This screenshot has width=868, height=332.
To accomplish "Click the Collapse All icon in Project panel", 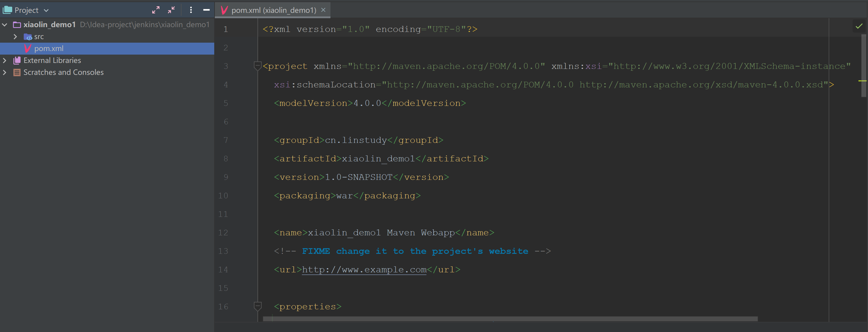I will click(172, 10).
